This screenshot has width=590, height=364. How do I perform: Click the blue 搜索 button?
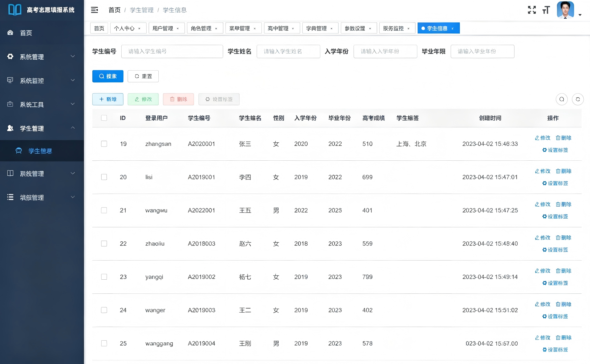[x=108, y=76]
